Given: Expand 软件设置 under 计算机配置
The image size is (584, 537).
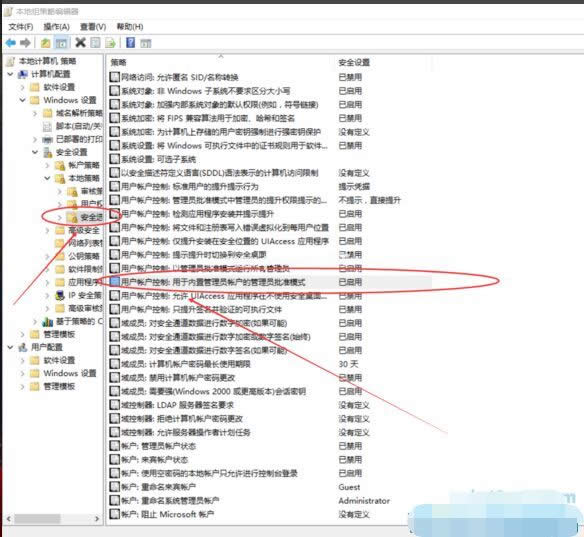Looking at the screenshot, I should click(x=22, y=87).
